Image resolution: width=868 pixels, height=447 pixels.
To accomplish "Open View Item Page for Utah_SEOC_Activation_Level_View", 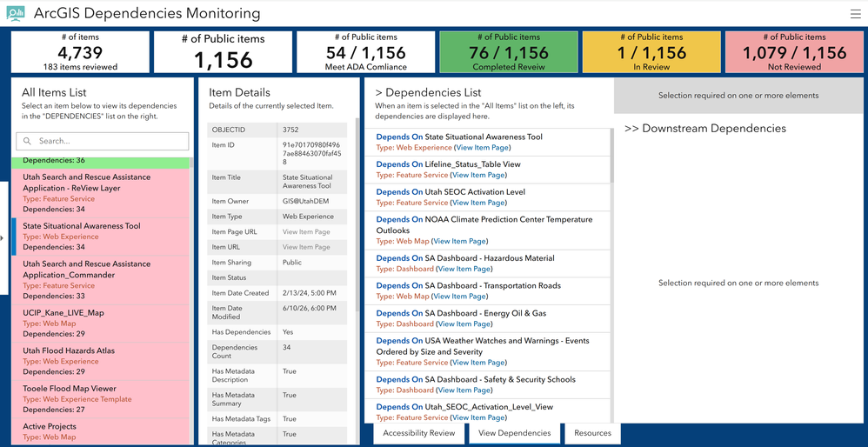I will click(478, 417).
